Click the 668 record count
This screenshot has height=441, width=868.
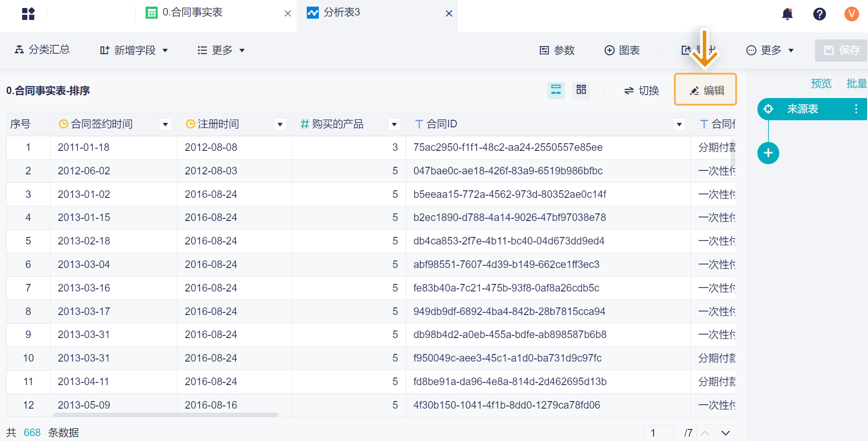[x=32, y=433]
